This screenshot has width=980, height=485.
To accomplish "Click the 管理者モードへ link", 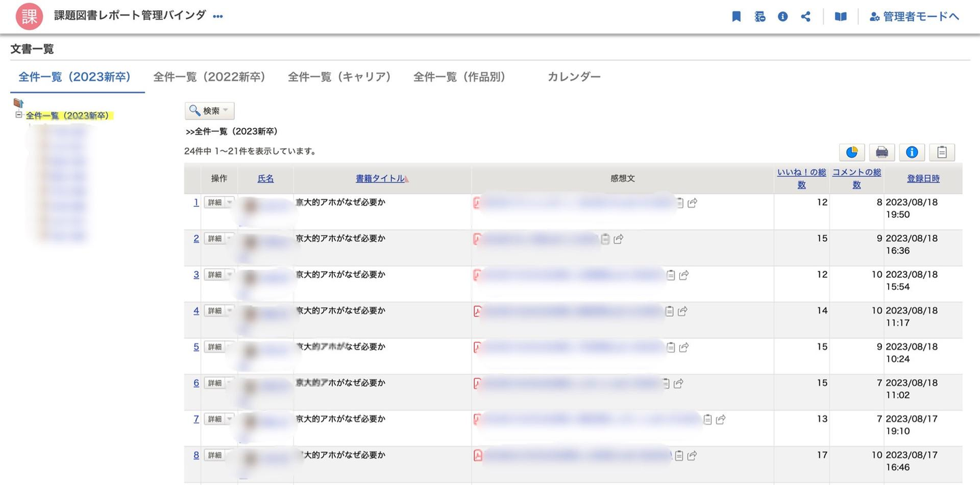I will 915,16.
